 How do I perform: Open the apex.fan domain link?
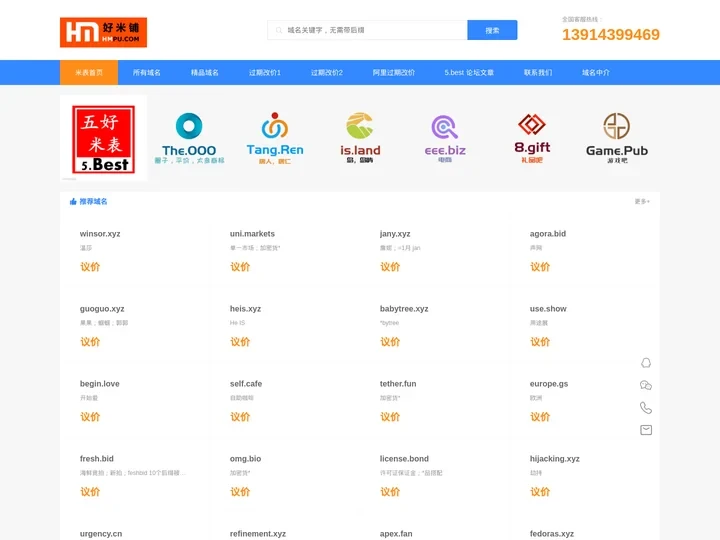[x=396, y=534]
